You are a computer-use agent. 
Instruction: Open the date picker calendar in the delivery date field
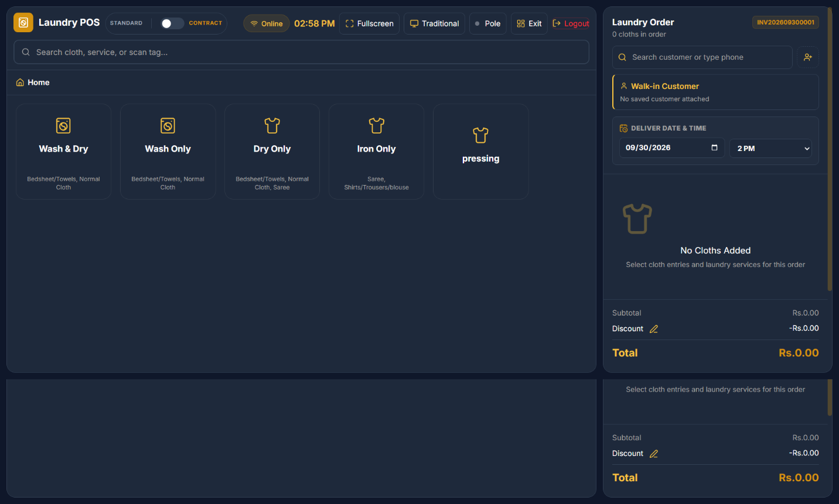pos(714,148)
